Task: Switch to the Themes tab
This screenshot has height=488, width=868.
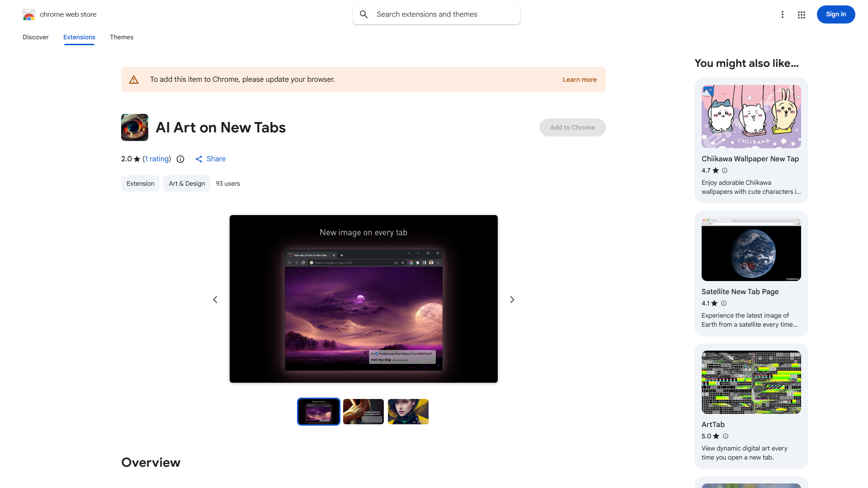Action: tap(121, 37)
